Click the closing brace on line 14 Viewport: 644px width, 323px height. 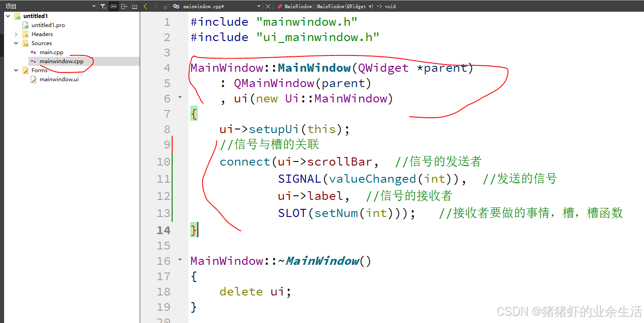pyautogui.click(x=194, y=231)
